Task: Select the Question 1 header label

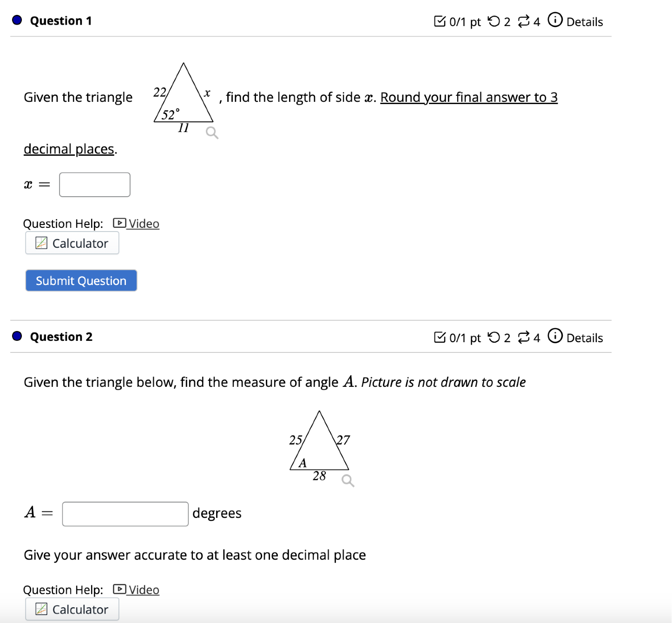Action: (x=60, y=20)
